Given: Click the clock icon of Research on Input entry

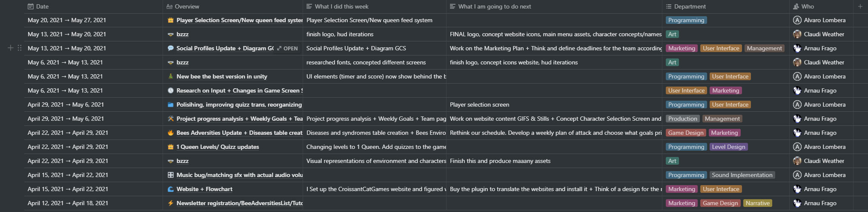Looking at the screenshot, I should [171, 90].
